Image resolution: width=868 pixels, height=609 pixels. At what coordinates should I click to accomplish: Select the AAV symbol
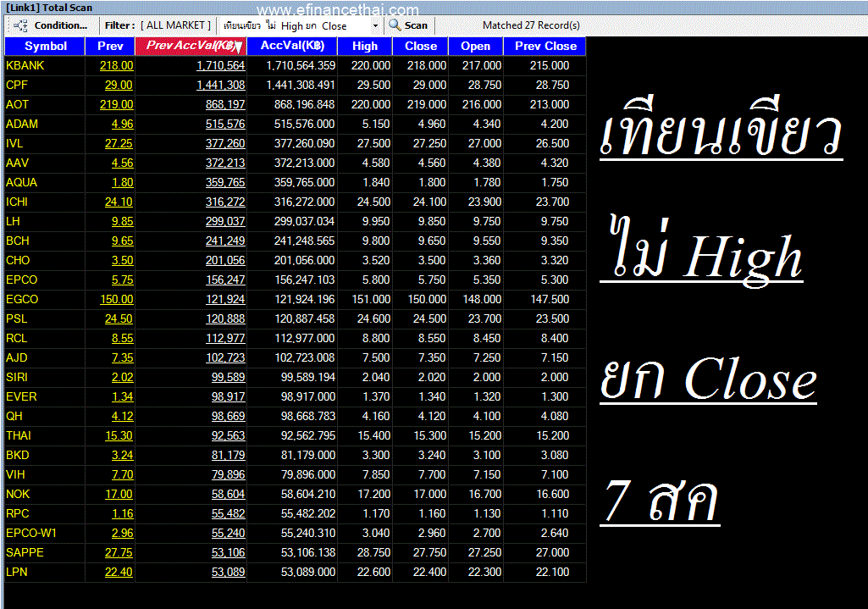17,163
